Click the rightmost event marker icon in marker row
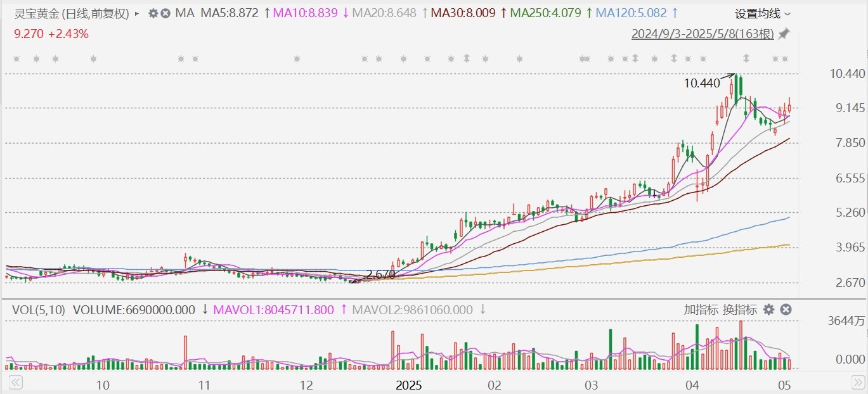The image size is (868, 394). (785, 59)
